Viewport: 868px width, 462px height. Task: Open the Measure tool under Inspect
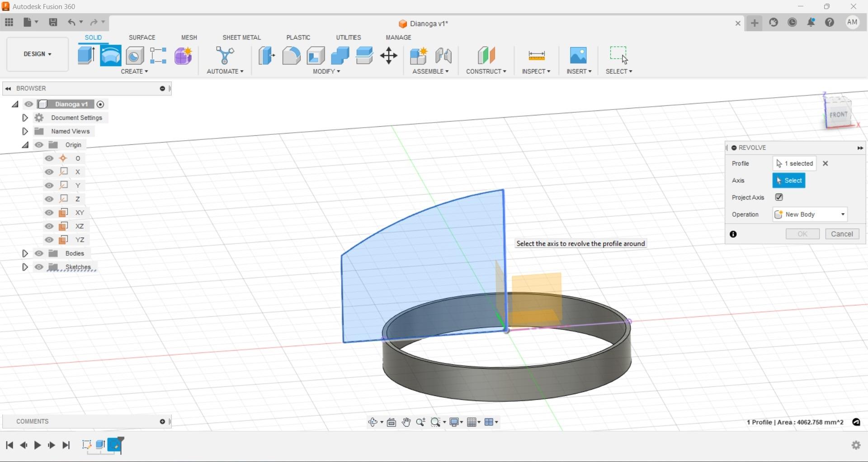(536, 55)
